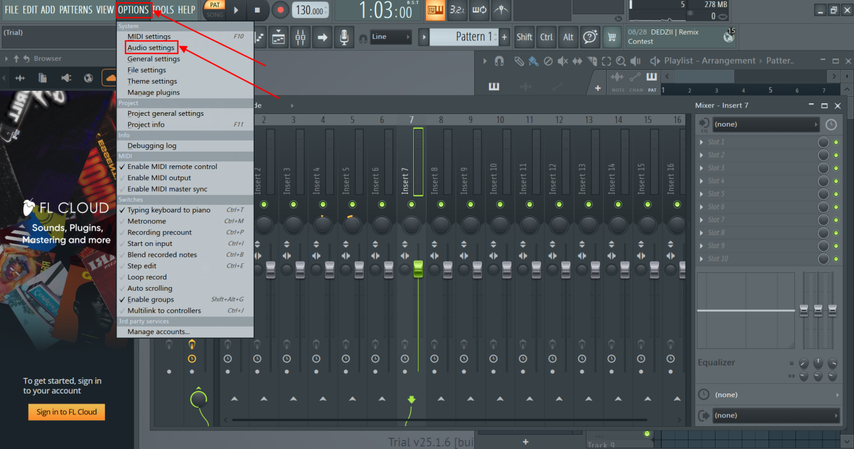This screenshot has height=449, width=854.
Task: Click Insert 7 pan knob
Action: pos(411,224)
